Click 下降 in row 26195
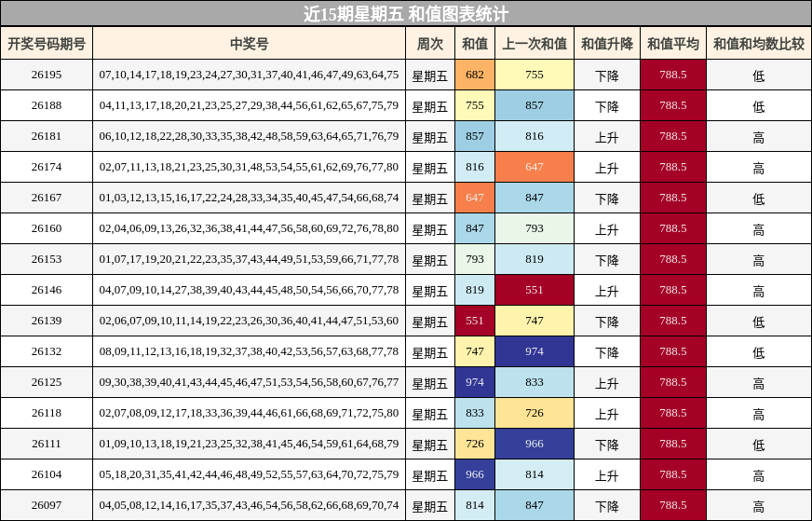Screen dimensions: 812x521 (607, 75)
